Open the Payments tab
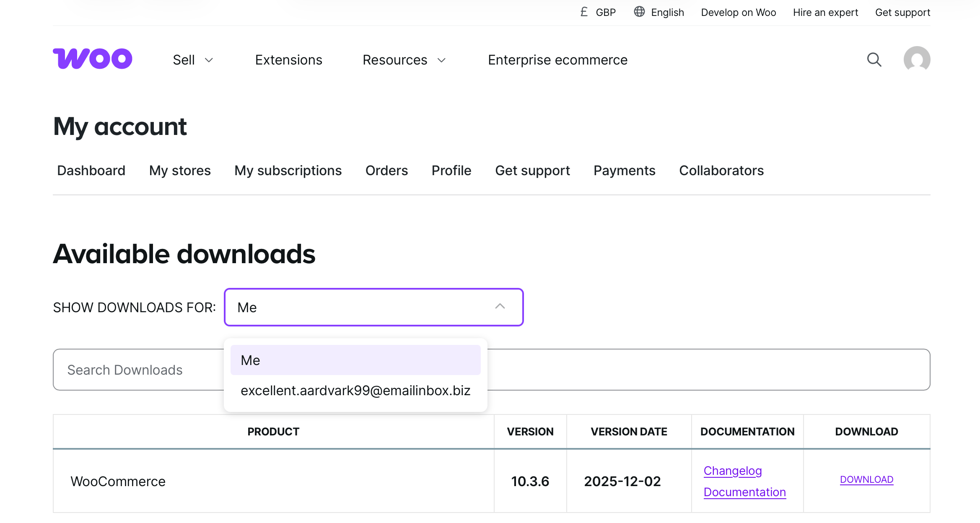This screenshot has width=980, height=523. click(x=624, y=171)
